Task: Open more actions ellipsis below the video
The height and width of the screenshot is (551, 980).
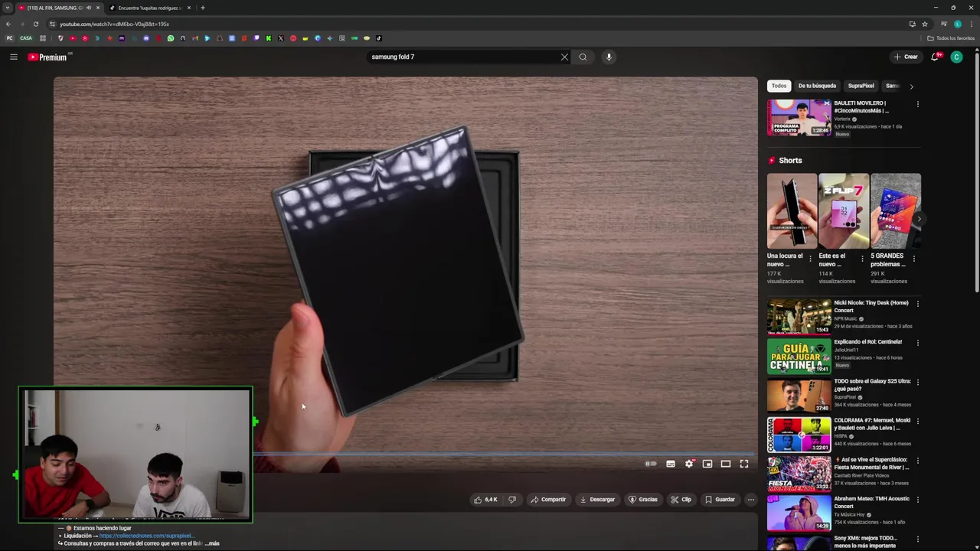Action: coord(751,500)
